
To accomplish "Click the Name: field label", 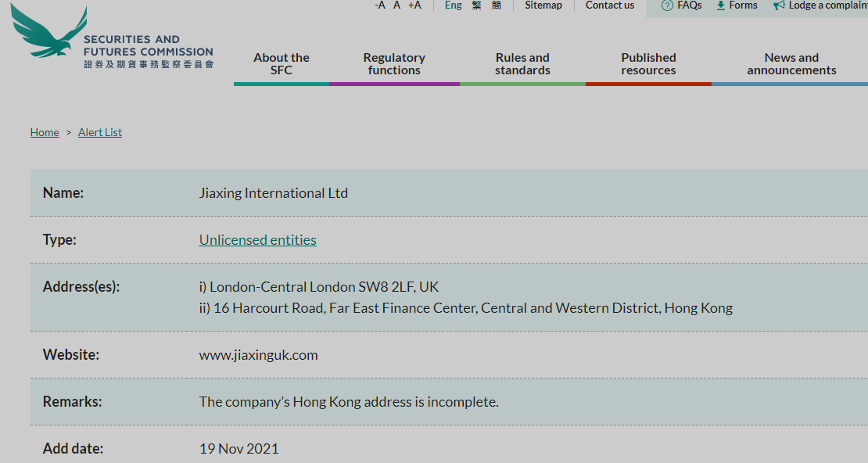I will coord(63,192).
